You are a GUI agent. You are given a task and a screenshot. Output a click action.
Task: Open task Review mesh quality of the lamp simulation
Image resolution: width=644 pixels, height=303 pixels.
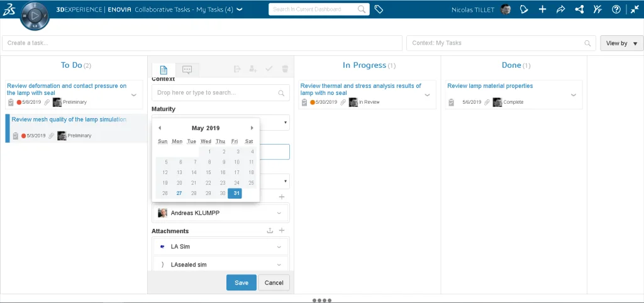69,119
